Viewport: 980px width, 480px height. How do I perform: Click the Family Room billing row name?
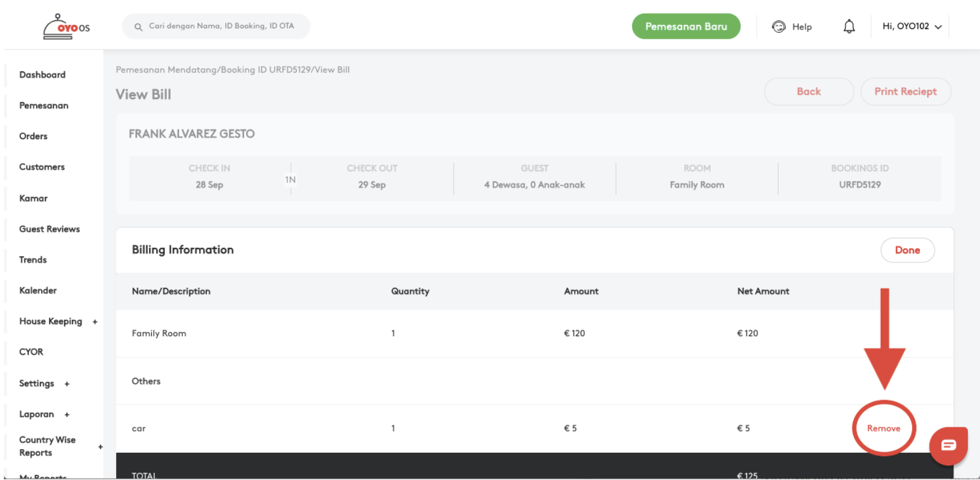tap(159, 334)
